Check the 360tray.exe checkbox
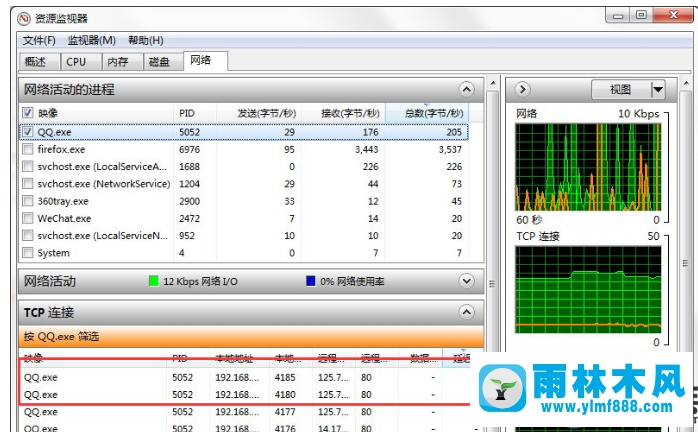Screen dimensions: 698x432 pyautogui.click(x=28, y=201)
